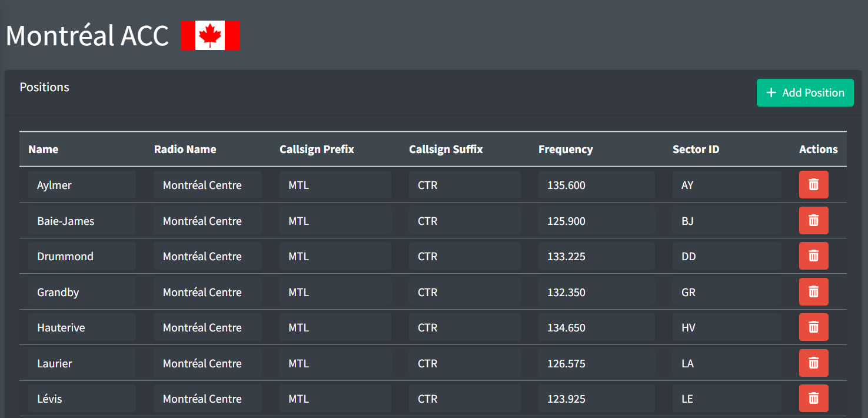Edit the Sector ID field containing HV
Viewport: 868px width, 418px height.
[727, 327]
